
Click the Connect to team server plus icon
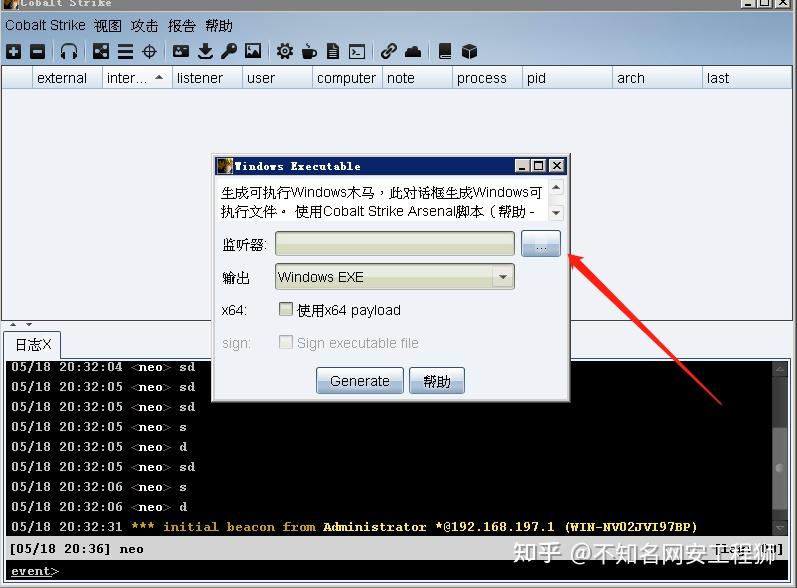[14, 51]
